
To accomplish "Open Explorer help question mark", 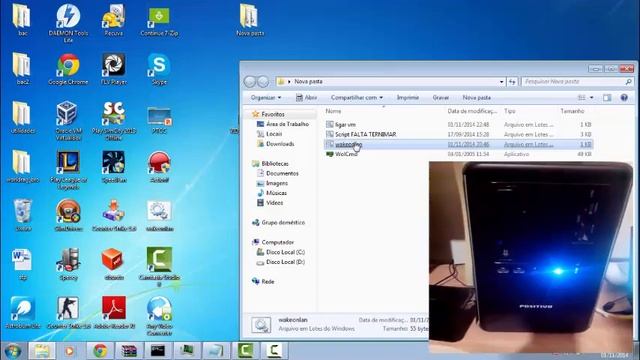I will 624,98.
